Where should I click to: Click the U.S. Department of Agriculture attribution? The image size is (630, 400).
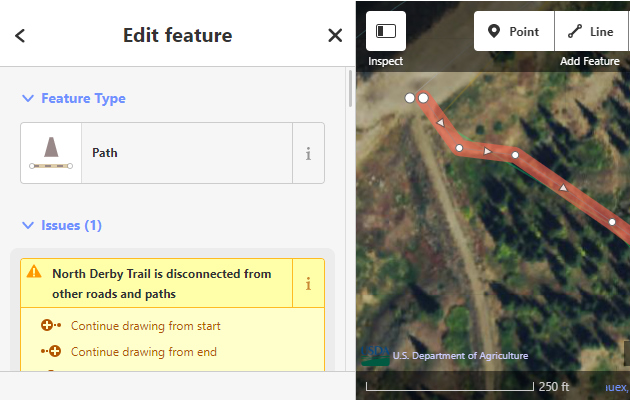(460, 356)
